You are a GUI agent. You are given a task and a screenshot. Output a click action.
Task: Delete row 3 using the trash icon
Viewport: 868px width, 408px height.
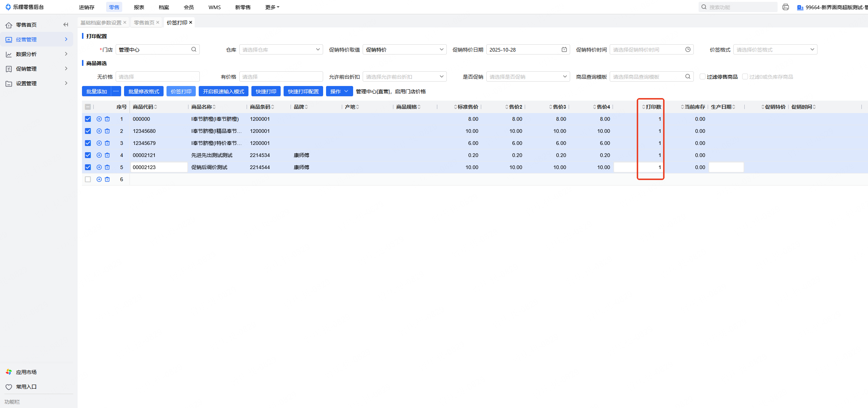click(107, 143)
